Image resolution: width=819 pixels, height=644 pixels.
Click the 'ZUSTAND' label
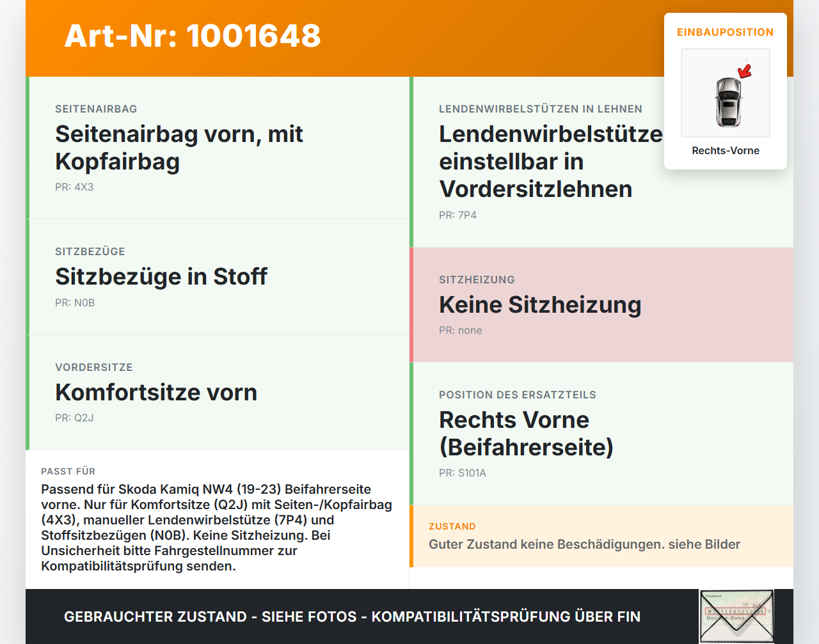point(452,526)
